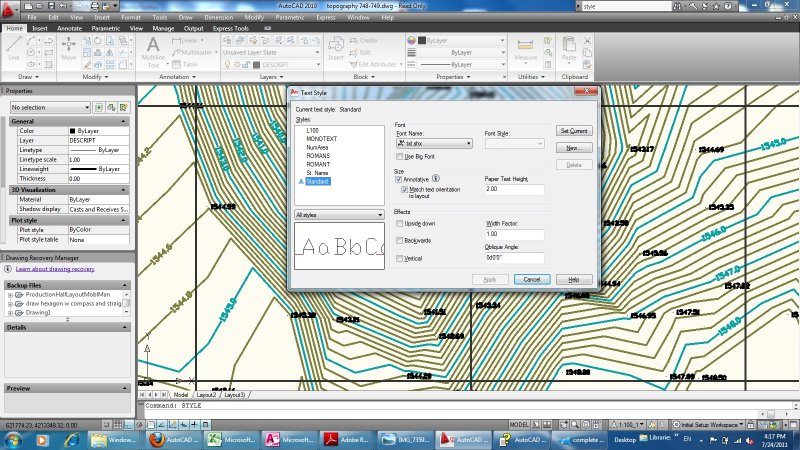
Task: Click the Set Current button
Action: (574, 131)
